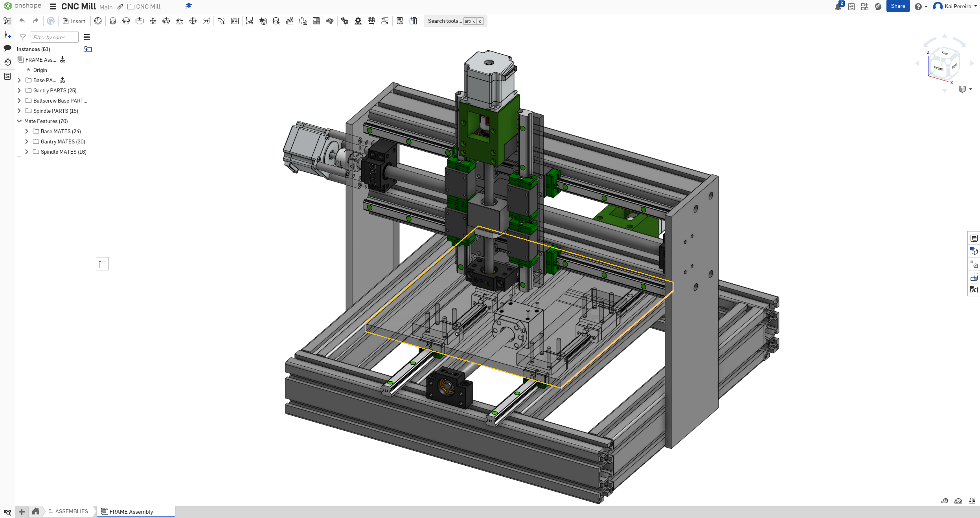Open the notifications bell
980x518 pixels.
coord(838,7)
